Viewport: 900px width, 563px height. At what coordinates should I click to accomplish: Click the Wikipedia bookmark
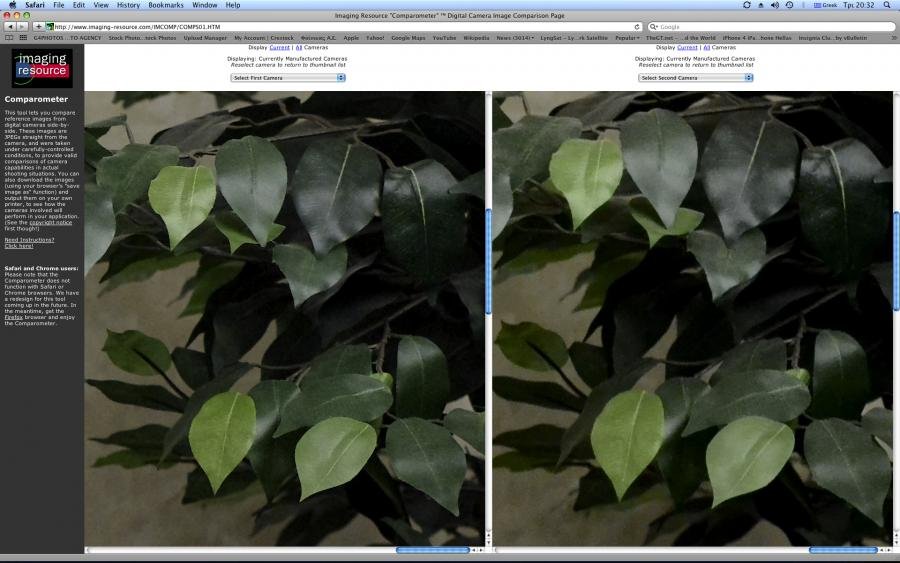476,38
